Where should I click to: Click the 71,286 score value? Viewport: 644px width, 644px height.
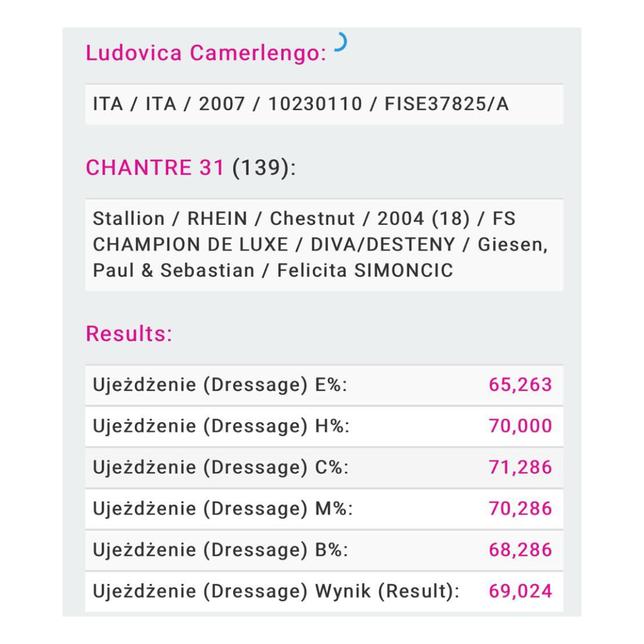tap(520, 467)
